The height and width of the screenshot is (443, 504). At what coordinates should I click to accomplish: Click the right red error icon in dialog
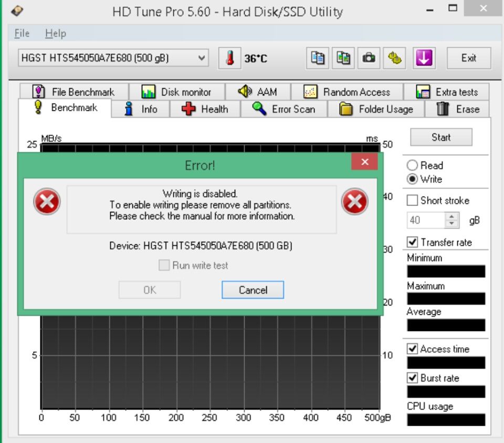point(354,201)
